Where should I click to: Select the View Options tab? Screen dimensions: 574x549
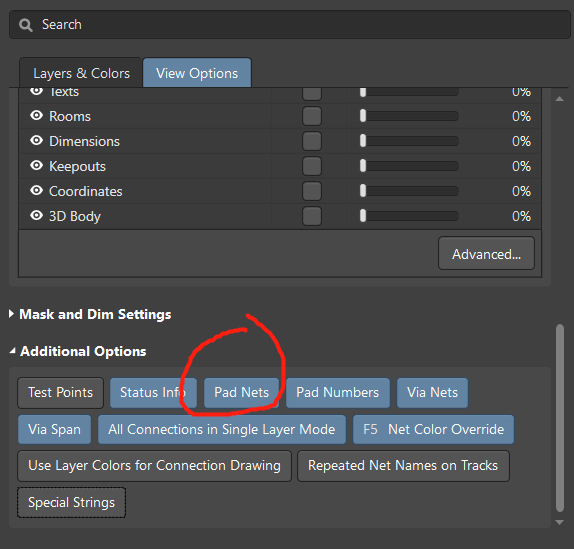197,72
